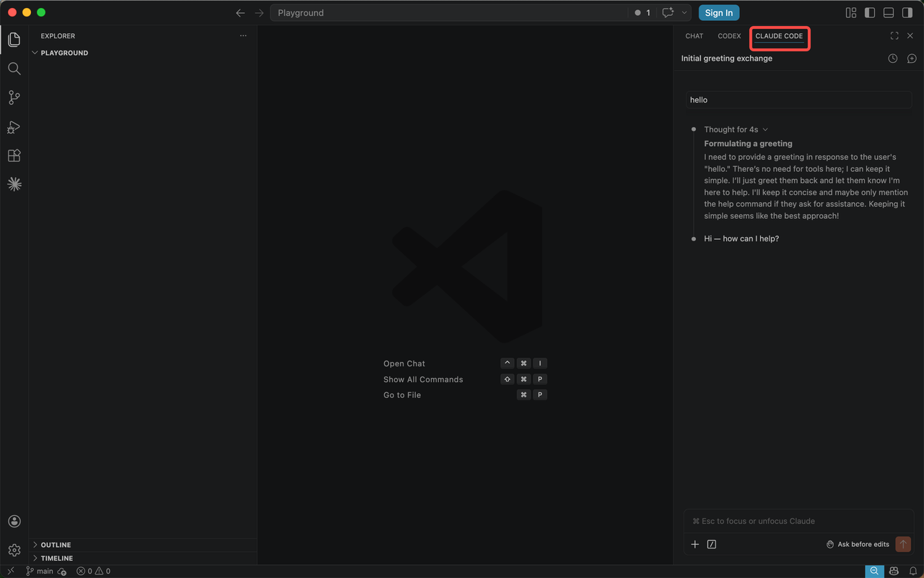Go forward using the right arrow

click(x=259, y=13)
